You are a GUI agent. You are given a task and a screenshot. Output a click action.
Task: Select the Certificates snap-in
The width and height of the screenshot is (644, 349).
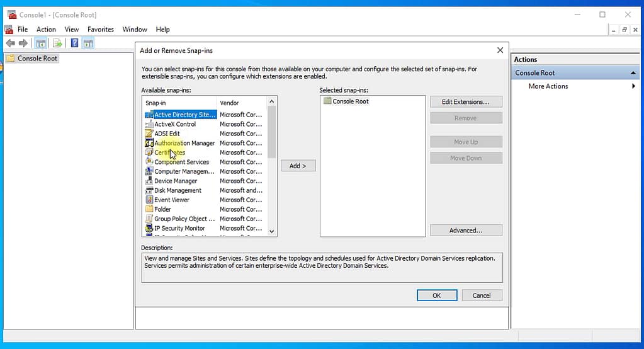(169, 152)
